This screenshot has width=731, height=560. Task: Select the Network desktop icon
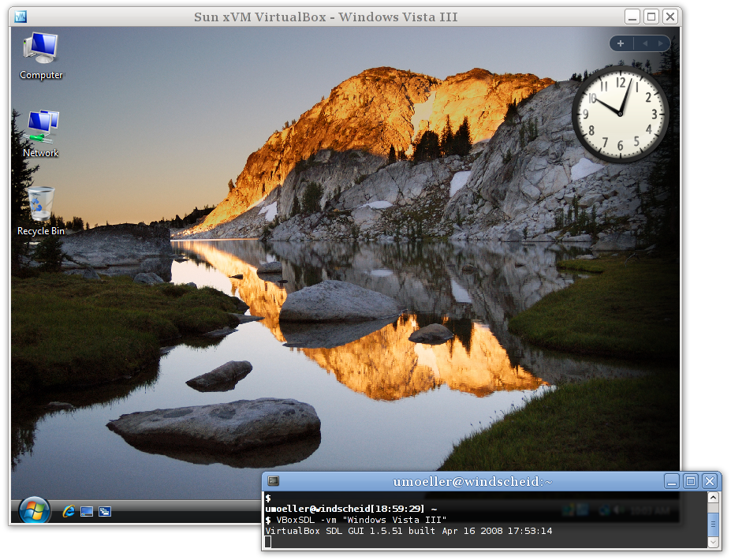41,133
